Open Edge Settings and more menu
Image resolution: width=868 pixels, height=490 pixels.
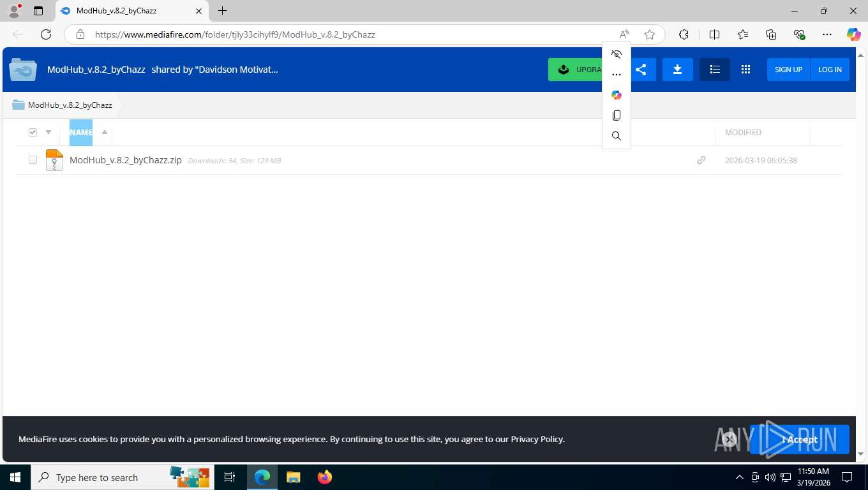pyautogui.click(x=827, y=34)
